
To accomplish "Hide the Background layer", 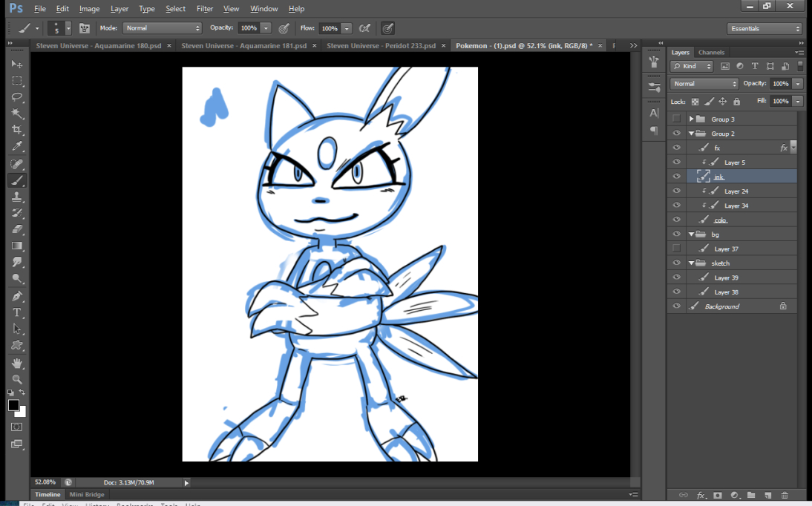I will (676, 306).
